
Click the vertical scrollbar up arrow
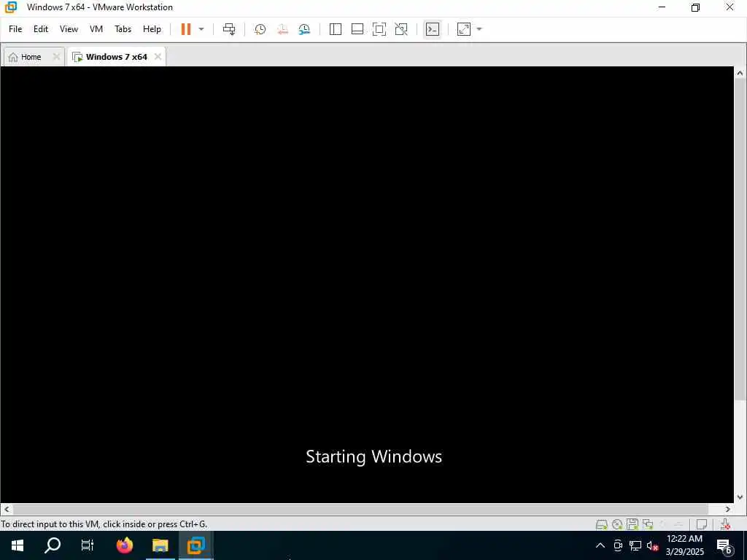[x=740, y=74]
